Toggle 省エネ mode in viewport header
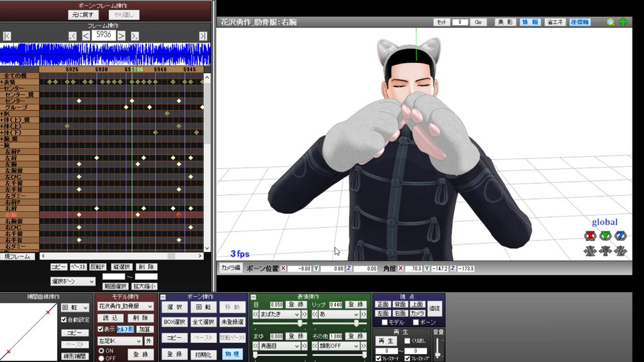 click(555, 22)
